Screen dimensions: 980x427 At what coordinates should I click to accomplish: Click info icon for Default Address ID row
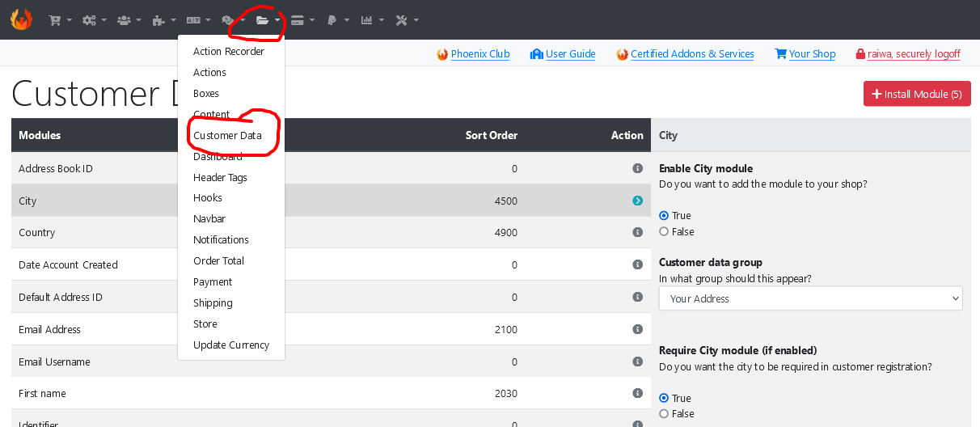click(637, 297)
